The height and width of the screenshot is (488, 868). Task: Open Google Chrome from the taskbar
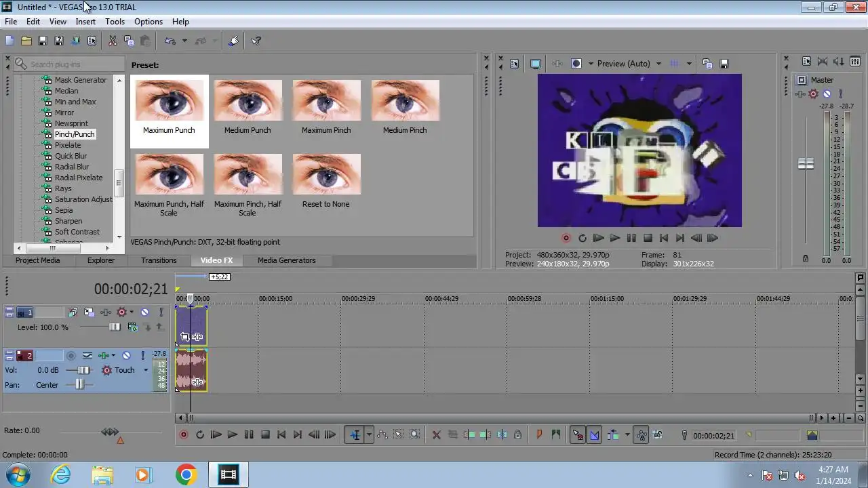(186, 475)
